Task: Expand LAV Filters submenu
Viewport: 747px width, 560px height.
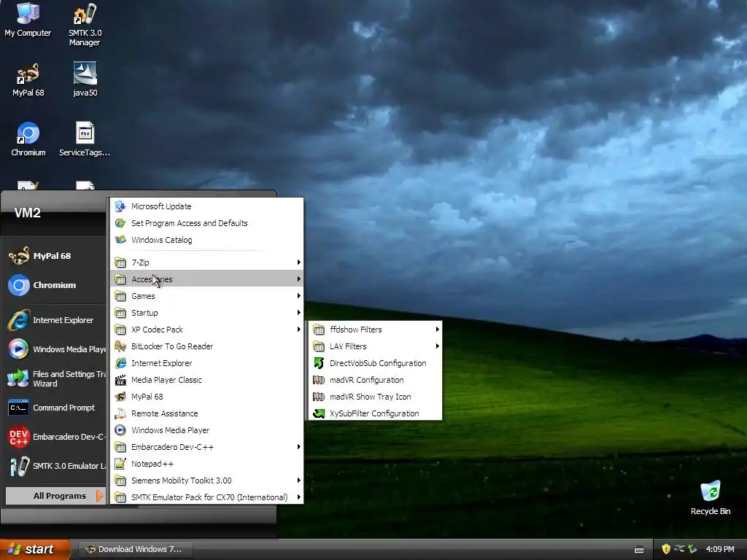Action: point(376,346)
